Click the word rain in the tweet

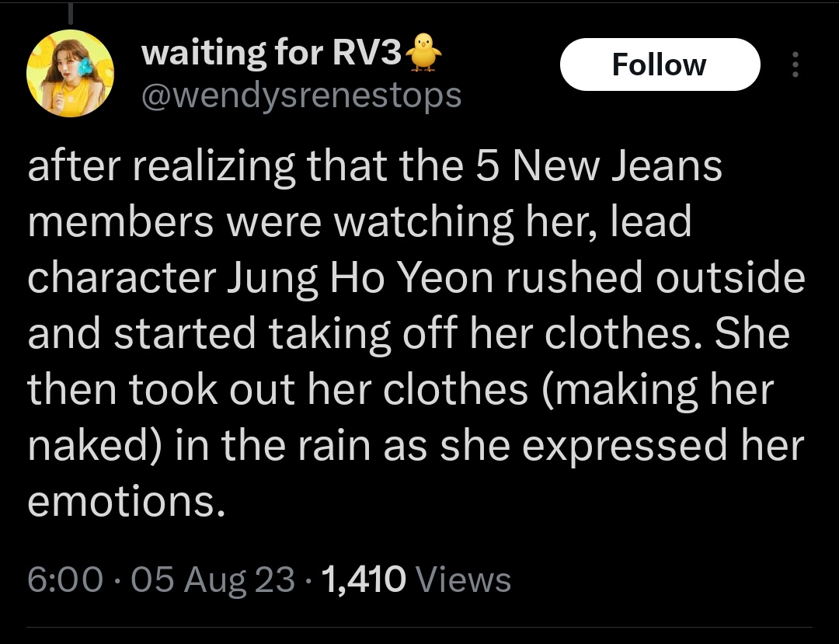click(x=334, y=446)
